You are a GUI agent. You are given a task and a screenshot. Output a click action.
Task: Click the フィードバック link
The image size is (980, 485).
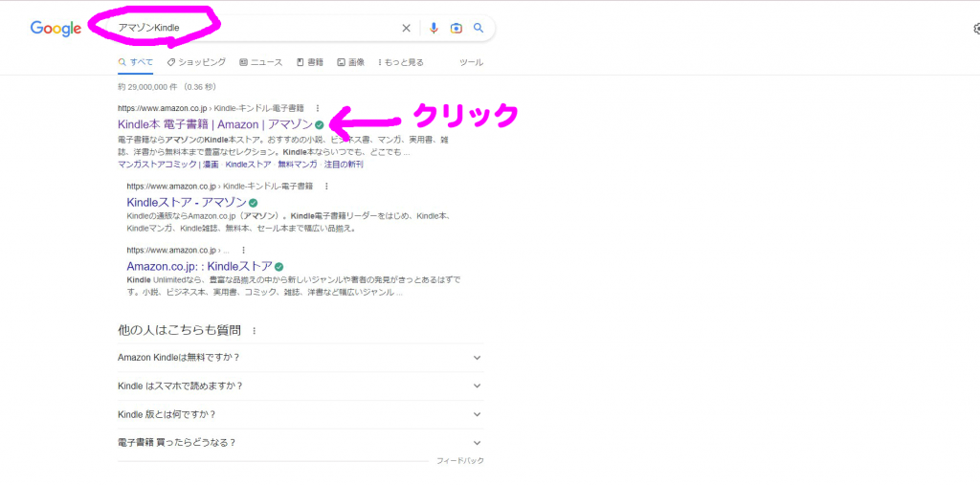pos(460,461)
